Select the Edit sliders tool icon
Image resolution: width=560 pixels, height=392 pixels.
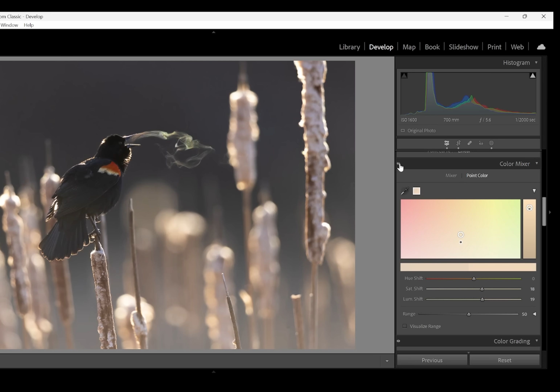click(x=447, y=143)
